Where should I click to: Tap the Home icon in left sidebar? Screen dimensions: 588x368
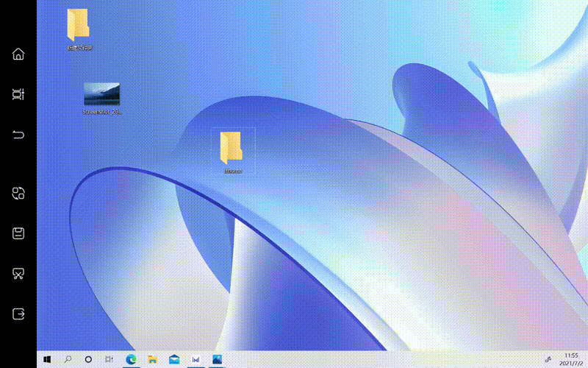18,54
